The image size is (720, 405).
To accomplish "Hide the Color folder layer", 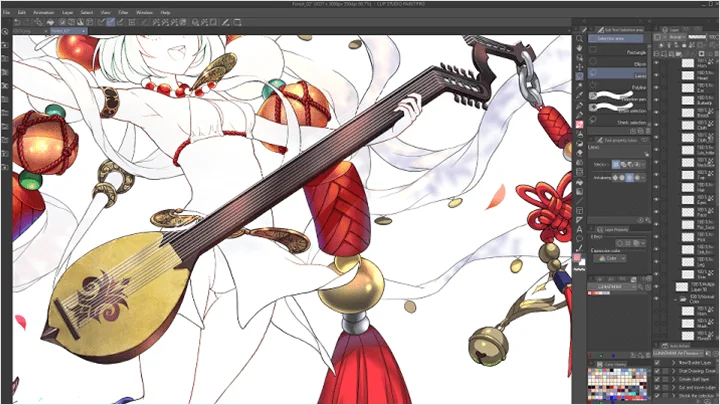I will click(657, 299).
